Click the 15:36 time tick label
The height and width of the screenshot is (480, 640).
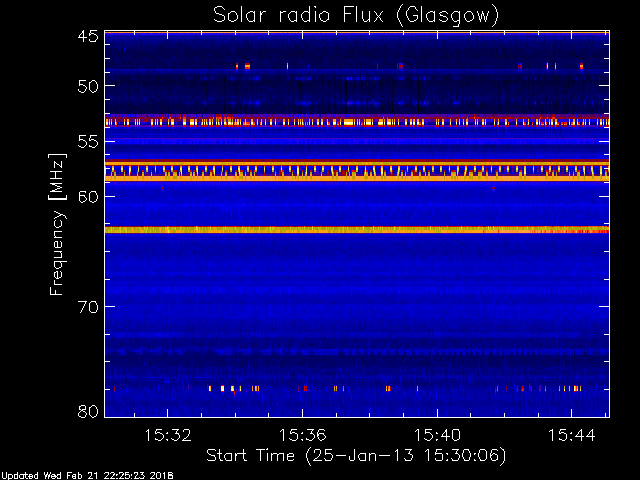click(x=302, y=435)
